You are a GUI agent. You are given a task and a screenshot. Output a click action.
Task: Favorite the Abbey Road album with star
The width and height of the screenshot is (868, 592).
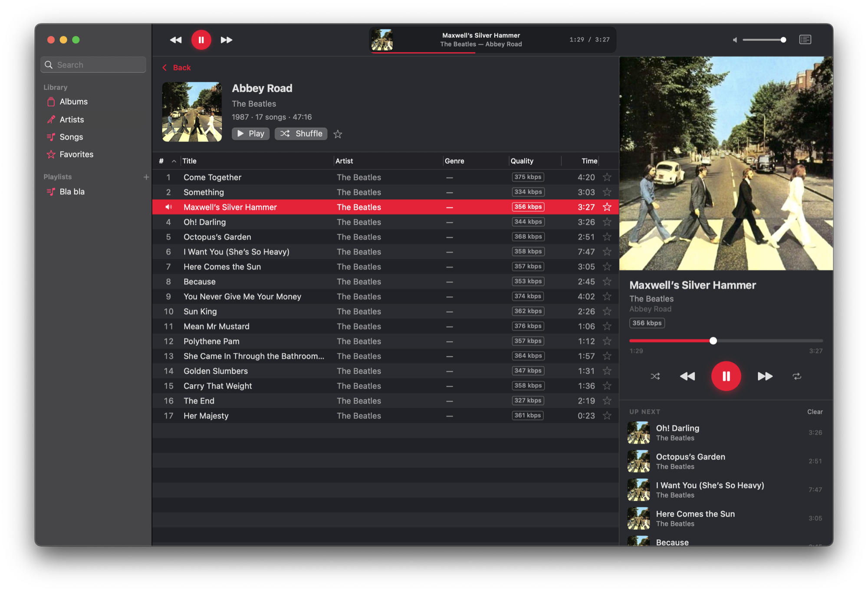pos(338,134)
